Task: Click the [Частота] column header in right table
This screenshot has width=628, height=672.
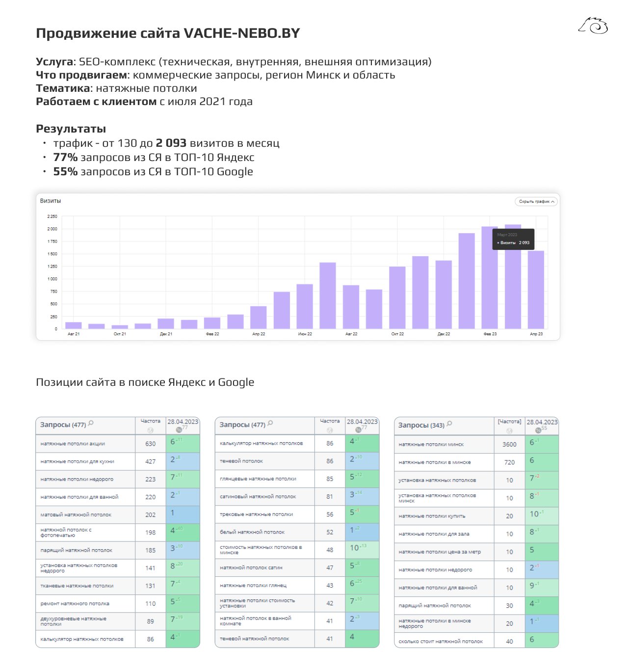Action: [x=509, y=422]
